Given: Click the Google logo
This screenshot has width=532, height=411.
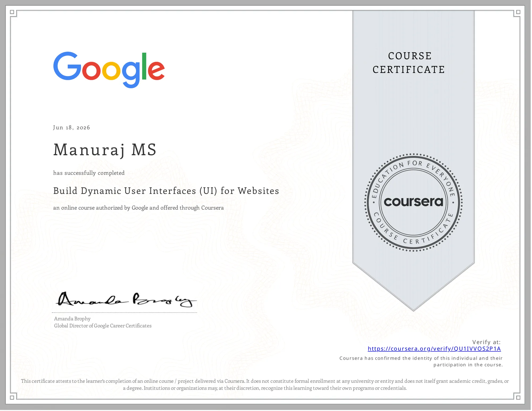Looking at the screenshot, I should tap(109, 70).
